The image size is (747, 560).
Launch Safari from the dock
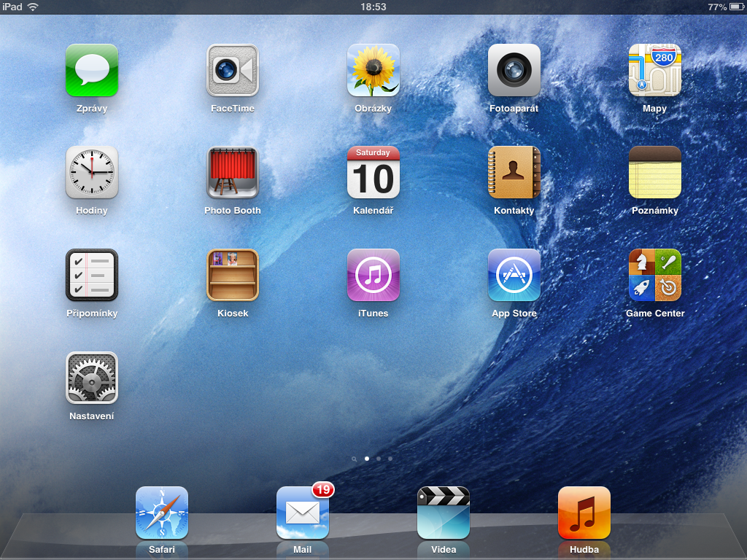[x=161, y=513]
